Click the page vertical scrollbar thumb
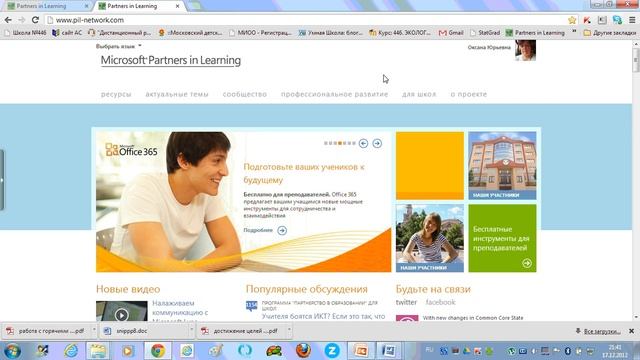Screen dimensions: 640x360 click(x=636, y=60)
